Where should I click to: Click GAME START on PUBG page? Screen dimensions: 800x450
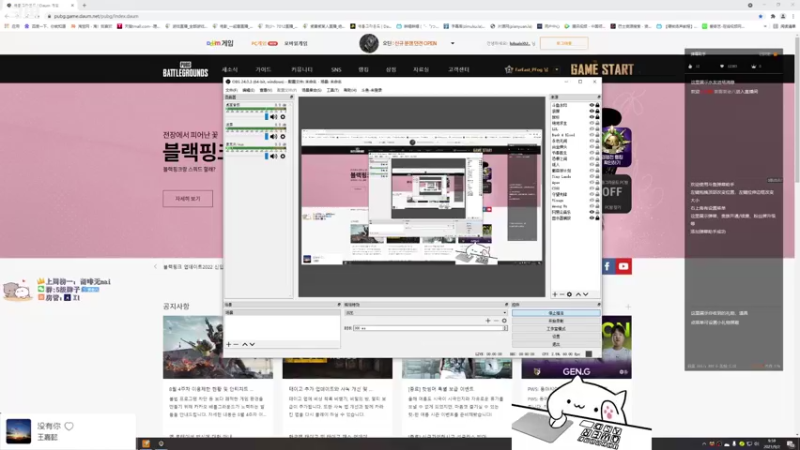[x=602, y=69]
